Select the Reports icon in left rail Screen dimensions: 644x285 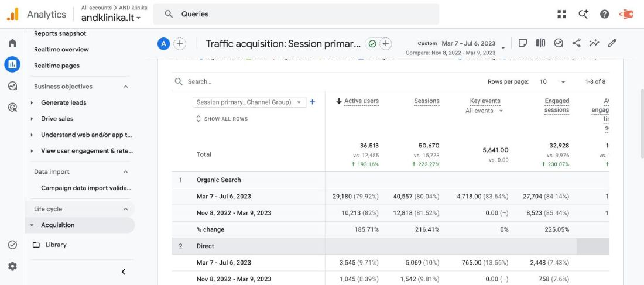12,64
